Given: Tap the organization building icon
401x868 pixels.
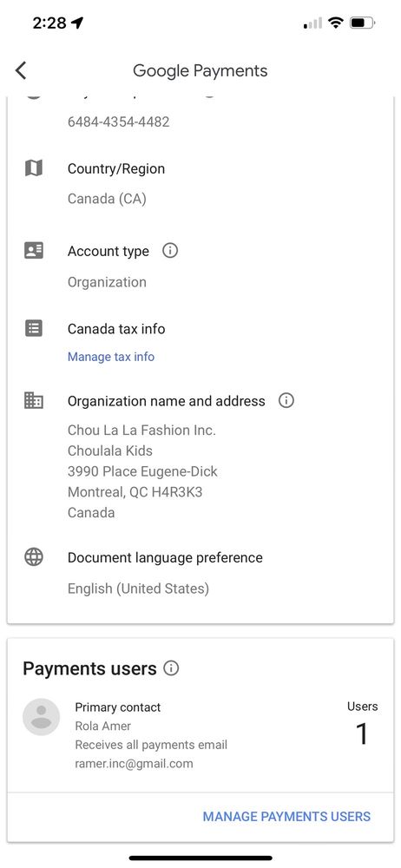Looking at the screenshot, I should click(x=34, y=399).
